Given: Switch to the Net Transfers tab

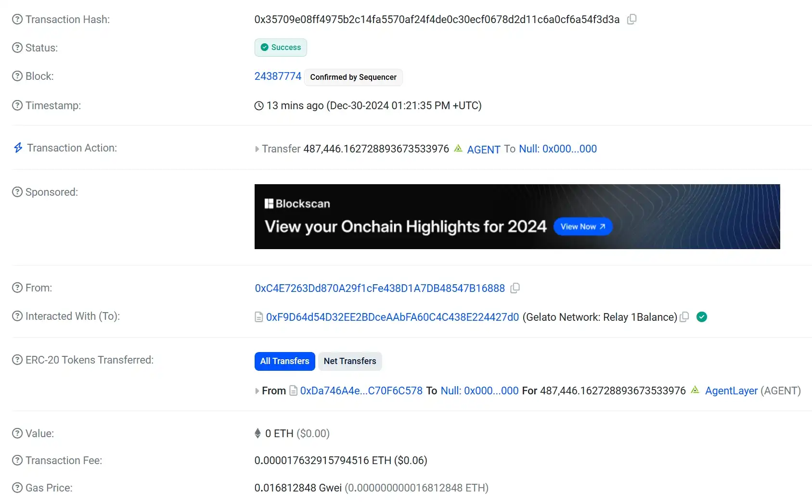Looking at the screenshot, I should (350, 361).
